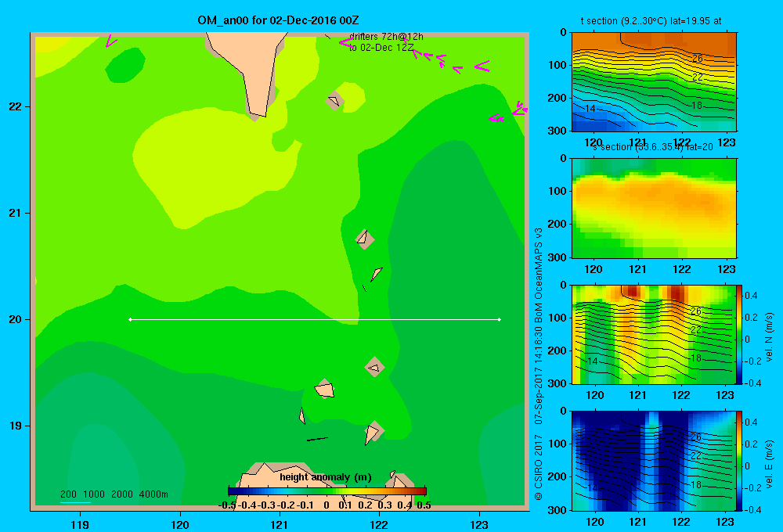Click the '200 1000 2000 4000m' depth legend
Screen dimensions: 783x532
point(114,494)
